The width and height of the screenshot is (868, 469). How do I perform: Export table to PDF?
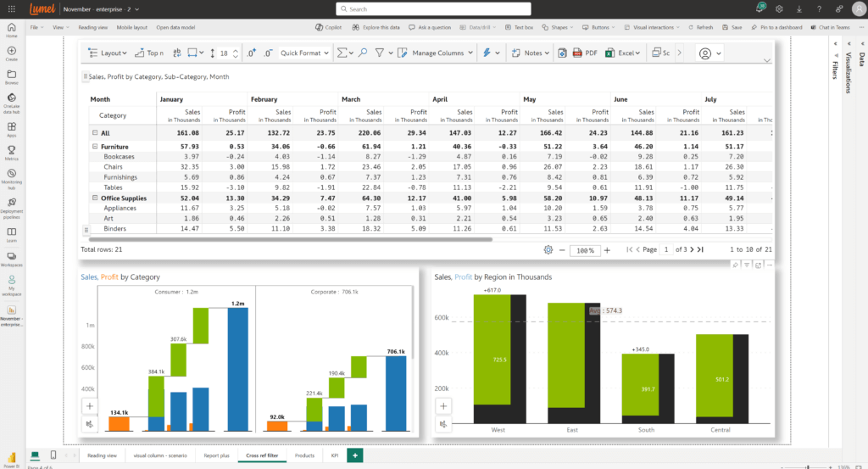[x=585, y=53]
